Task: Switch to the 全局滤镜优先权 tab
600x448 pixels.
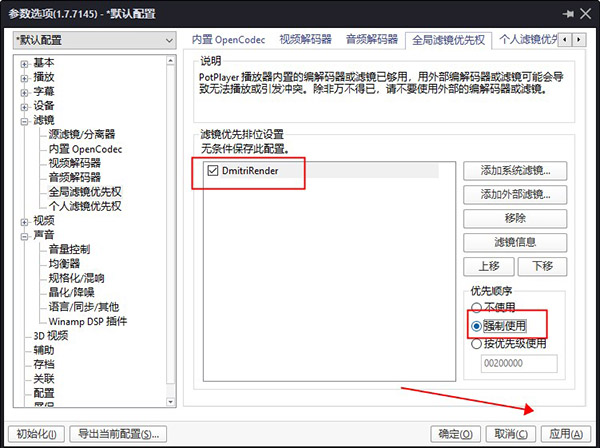Action: (x=448, y=40)
